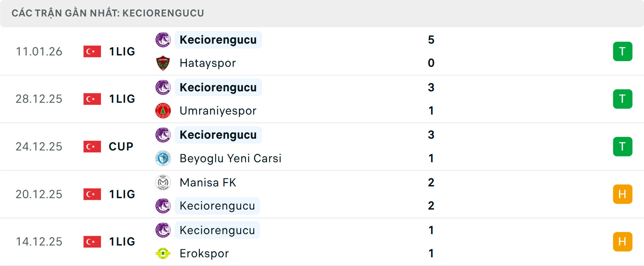Click the draw badge for Manisa FK match
The width and height of the screenshot is (644, 266).
click(623, 194)
